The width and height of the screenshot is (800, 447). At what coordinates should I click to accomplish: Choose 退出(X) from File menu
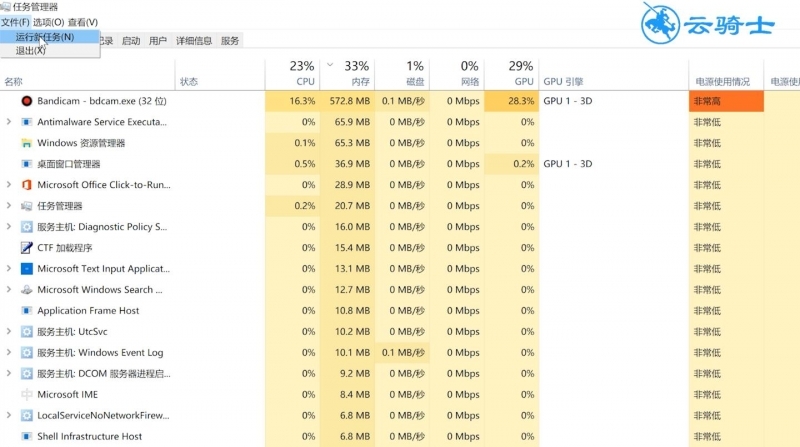point(49,51)
